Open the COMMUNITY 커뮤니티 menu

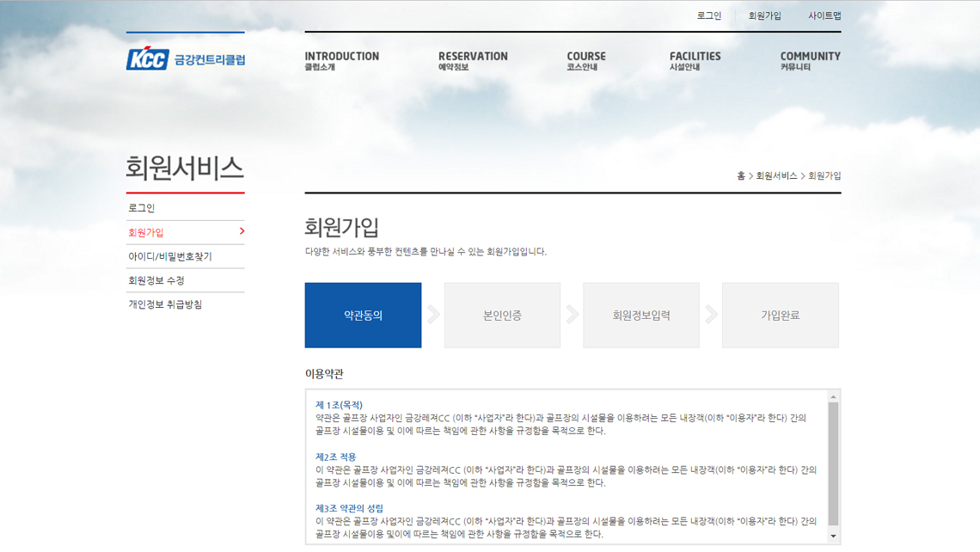pyautogui.click(x=810, y=60)
